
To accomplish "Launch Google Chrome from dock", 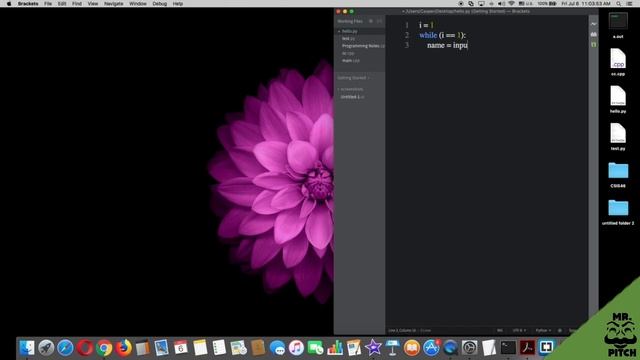I will (104, 348).
